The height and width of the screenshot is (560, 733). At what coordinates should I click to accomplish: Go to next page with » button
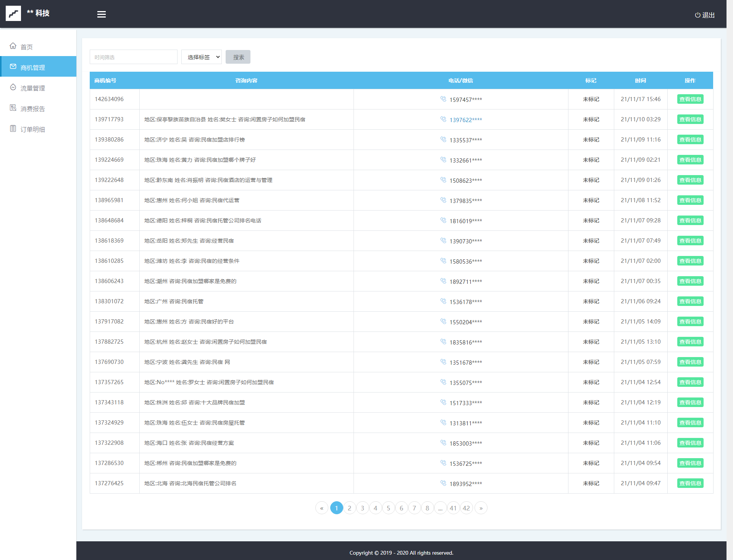click(481, 508)
